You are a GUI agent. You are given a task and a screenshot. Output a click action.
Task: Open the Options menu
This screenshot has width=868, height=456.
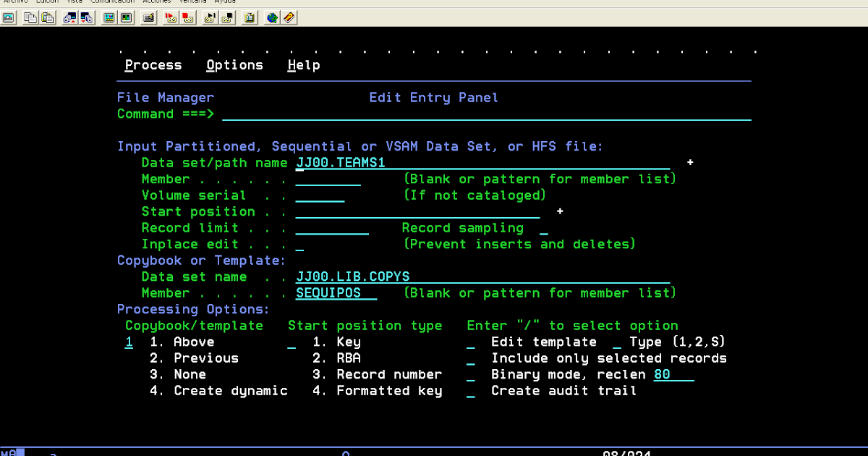(234, 65)
